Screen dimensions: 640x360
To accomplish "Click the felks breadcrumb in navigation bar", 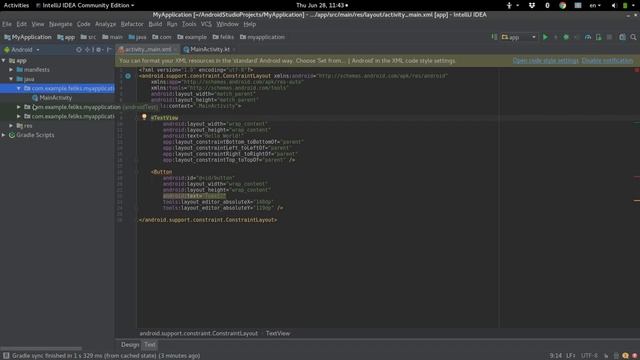I will coord(223,37).
